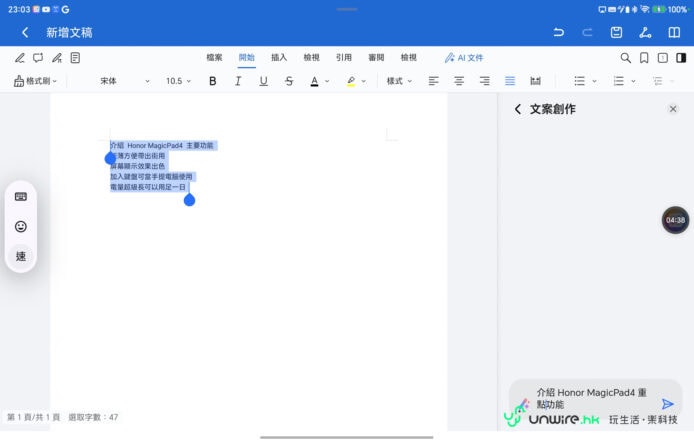Click the 選取字數：47 word count
Screen dimensions: 694x444
tap(93, 417)
